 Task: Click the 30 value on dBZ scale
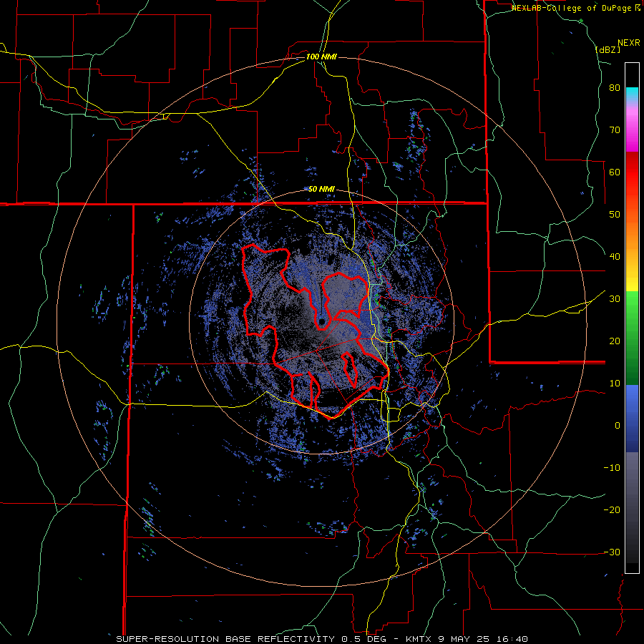coord(615,299)
